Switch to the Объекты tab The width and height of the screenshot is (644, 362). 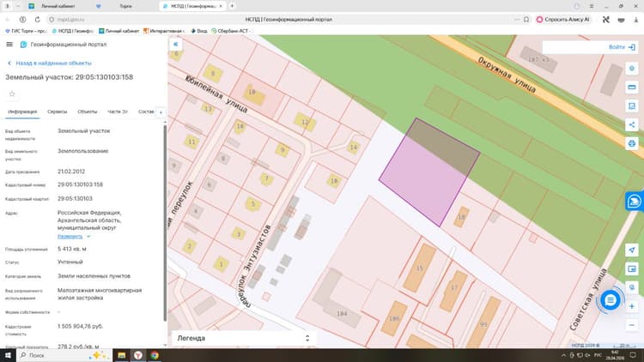tap(88, 112)
